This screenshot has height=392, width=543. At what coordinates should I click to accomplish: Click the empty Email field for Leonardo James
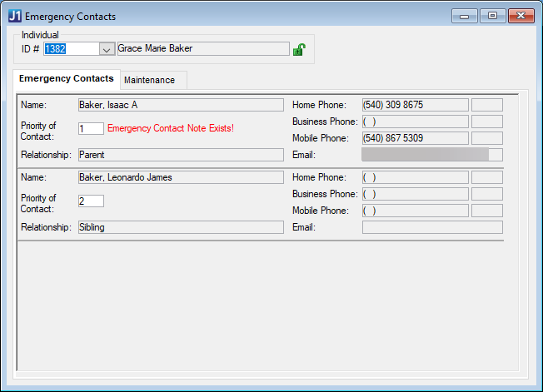pos(431,227)
